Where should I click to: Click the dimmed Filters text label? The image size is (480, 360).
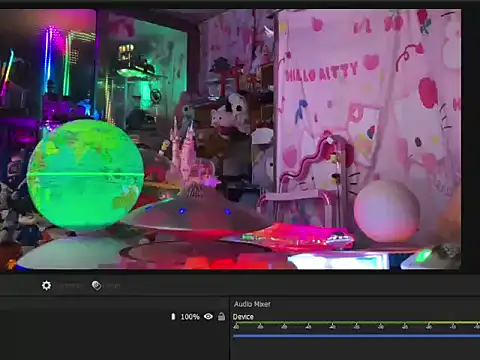113,286
